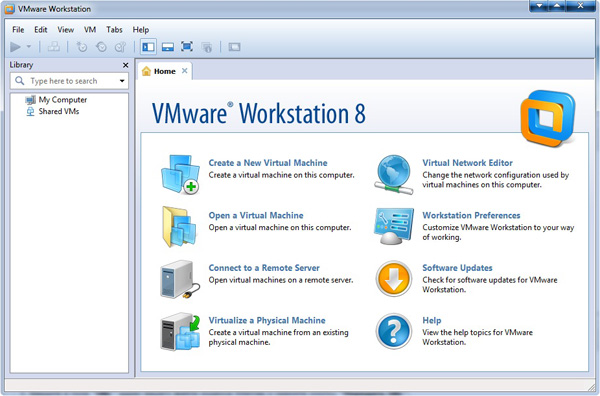This screenshot has height=396, width=600.
Task: Click the My Computer monitor icon in Library
Action: point(30,100)
